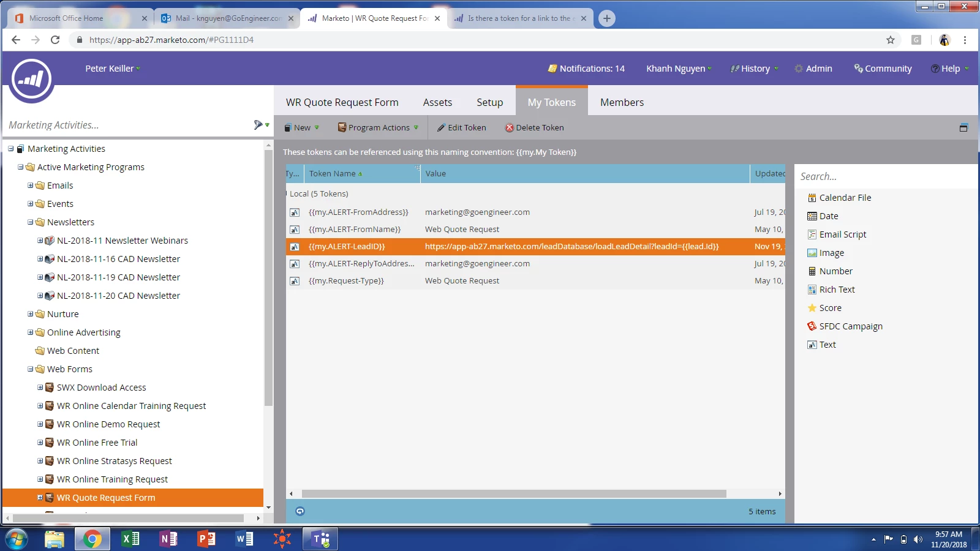Open the History dropdown
Image resolution: width=980 pixels, height=551 pixels.
tap(754, 69)
